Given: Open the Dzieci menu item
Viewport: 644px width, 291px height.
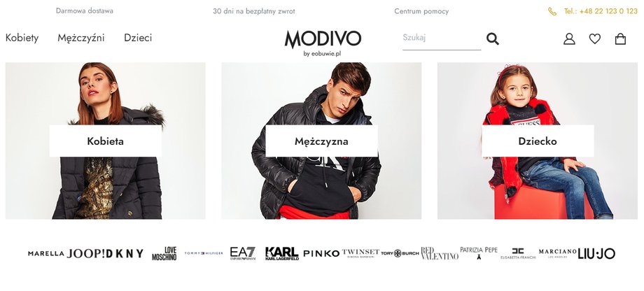Looking at the screenshot, I should (138, 38).
